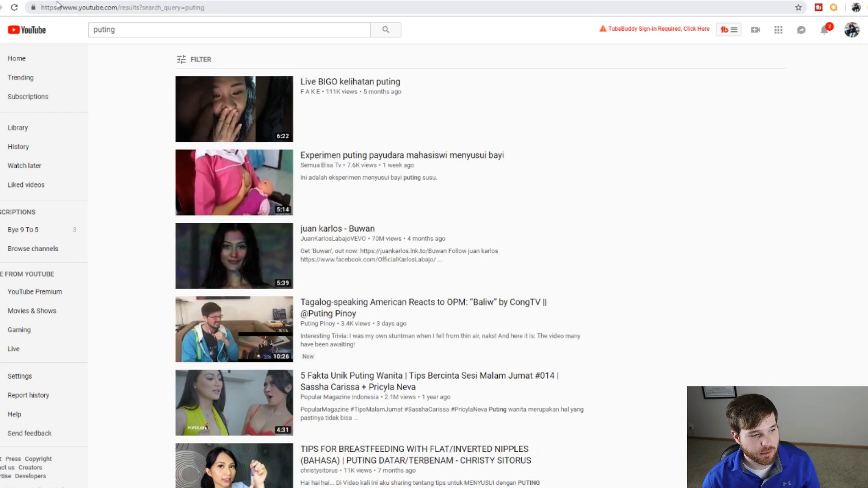Click the Creators footer link

[30, 467]
